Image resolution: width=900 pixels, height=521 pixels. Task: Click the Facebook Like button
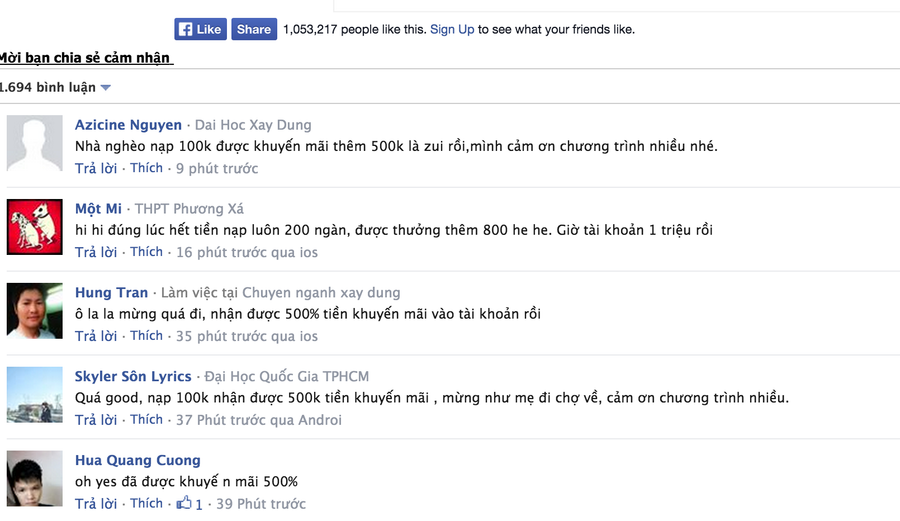[200, 29]
